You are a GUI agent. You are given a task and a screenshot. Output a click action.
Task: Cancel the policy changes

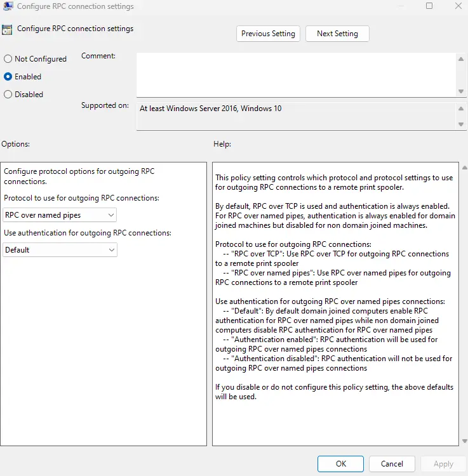coord(392,464)
